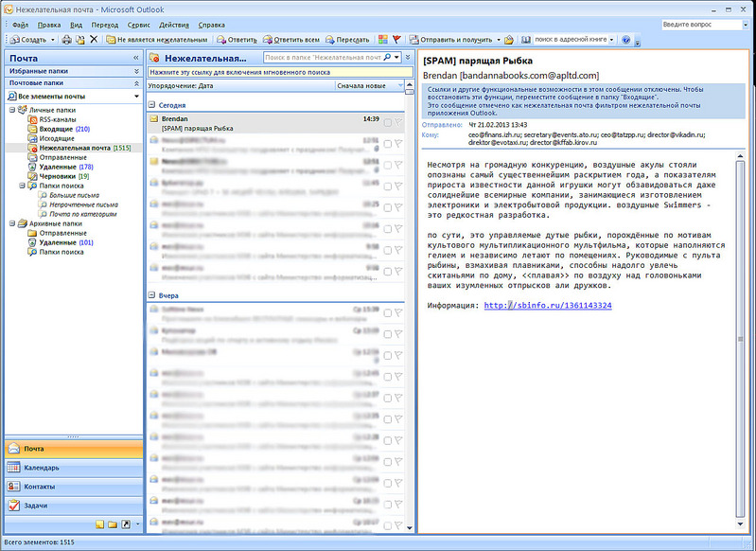The width and height of the screenshot is (756, 551).
Task: Open the 'Все элементы почты' dropdown
Action: [134, 97]
